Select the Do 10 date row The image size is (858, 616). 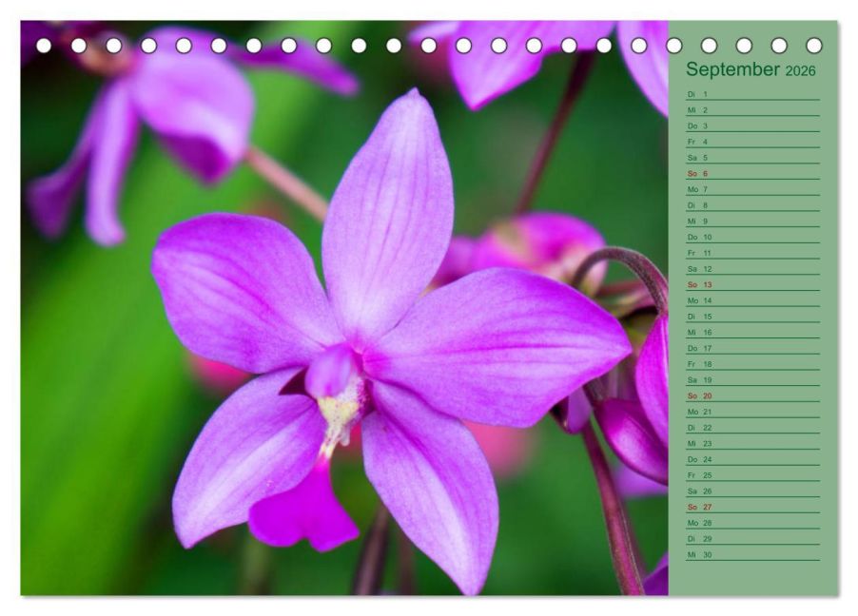(x=753, y=238)
